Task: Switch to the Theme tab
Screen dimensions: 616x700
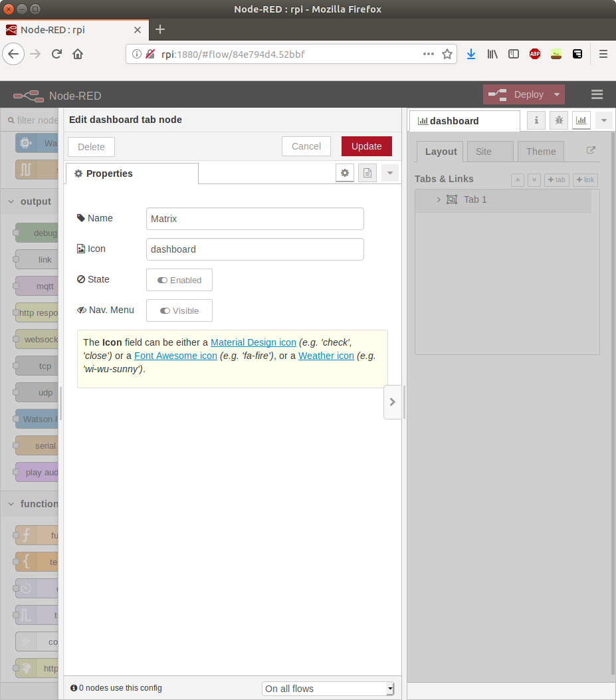Action: click(x=541, y=152)
